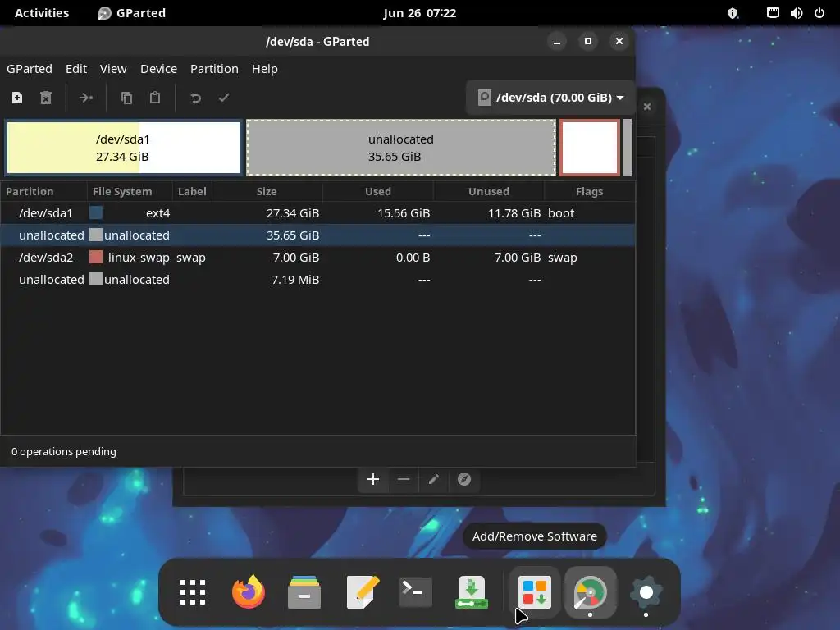Open the View menu

click(x=113, y=69)
